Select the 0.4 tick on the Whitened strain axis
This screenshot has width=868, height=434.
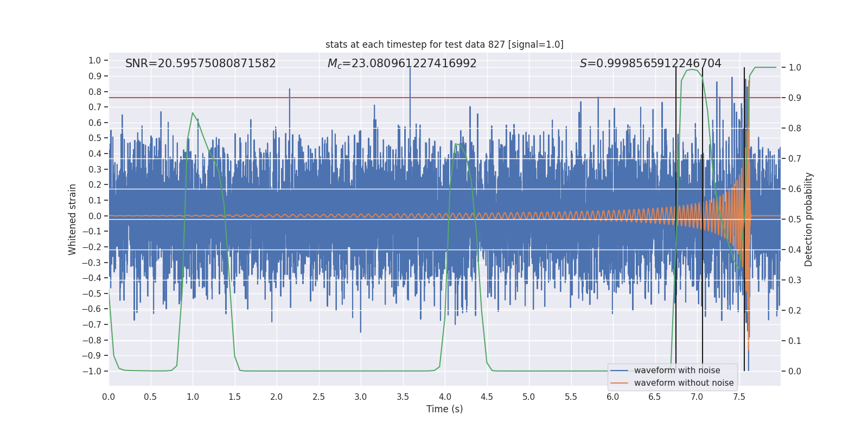[x=95, y=154]
